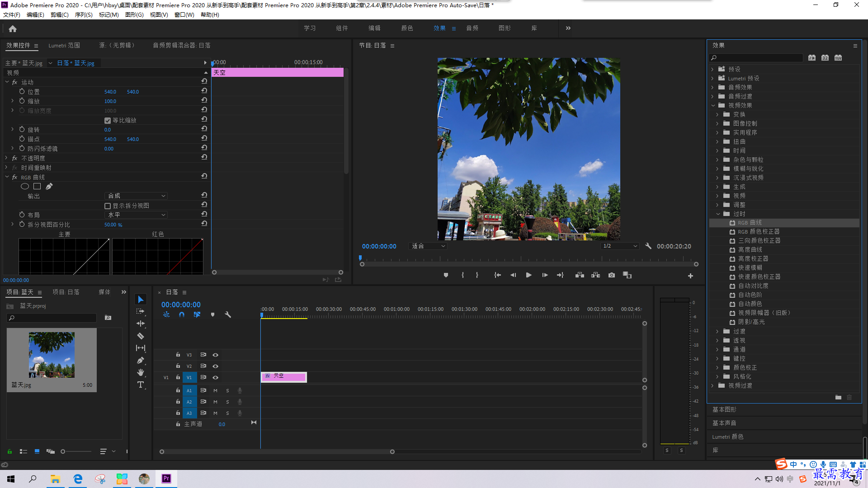Step forward one frame in program monitor
The height and width of the screenshot is (488, 868).
[x=545, y=275]
